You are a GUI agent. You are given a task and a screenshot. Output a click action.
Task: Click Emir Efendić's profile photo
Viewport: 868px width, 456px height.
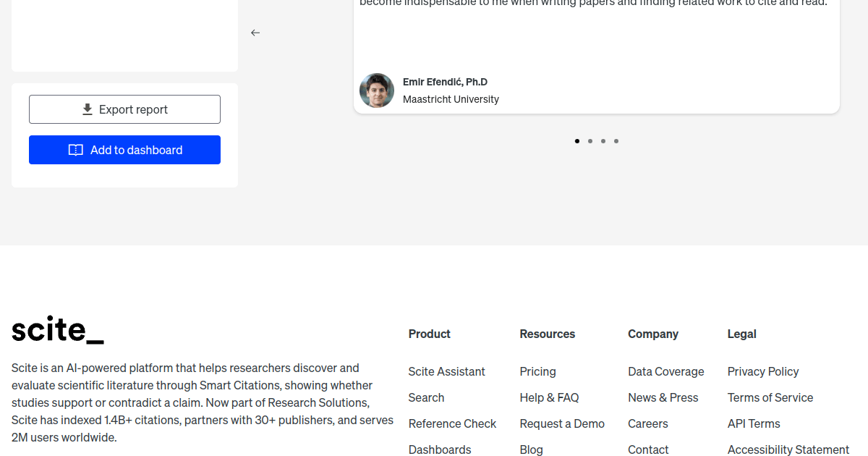[x=376, y=90]
